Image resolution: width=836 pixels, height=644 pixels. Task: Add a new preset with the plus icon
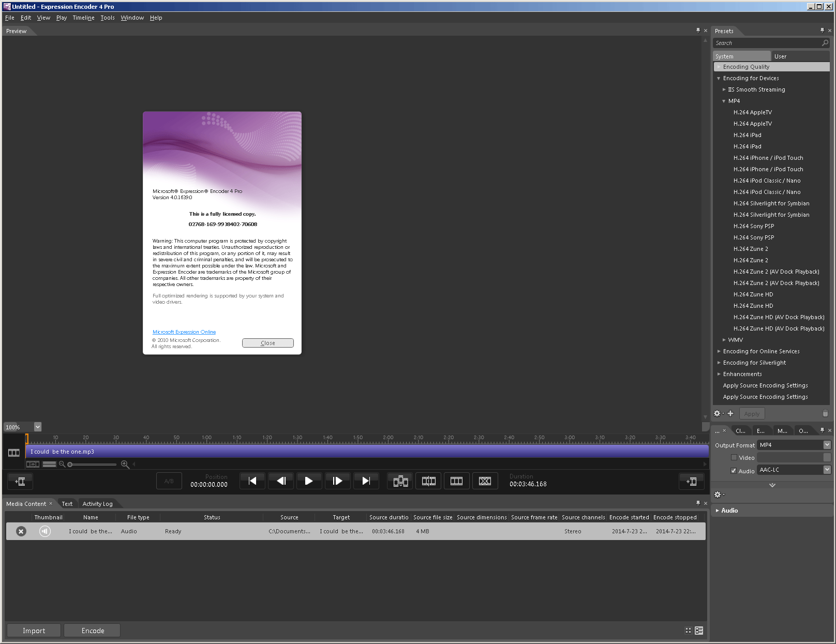(x=730, y=413)
